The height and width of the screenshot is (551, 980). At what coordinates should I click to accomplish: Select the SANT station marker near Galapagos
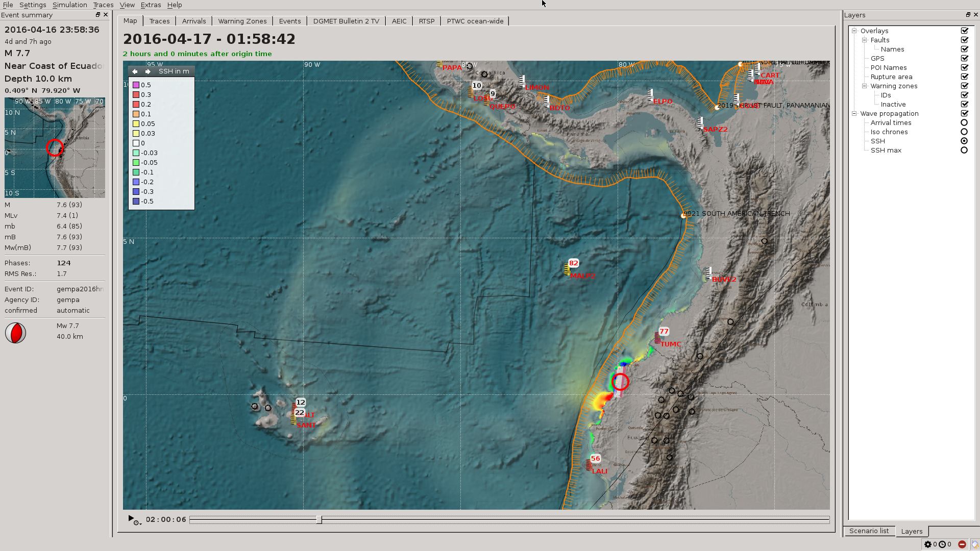(x=293, y=419)
